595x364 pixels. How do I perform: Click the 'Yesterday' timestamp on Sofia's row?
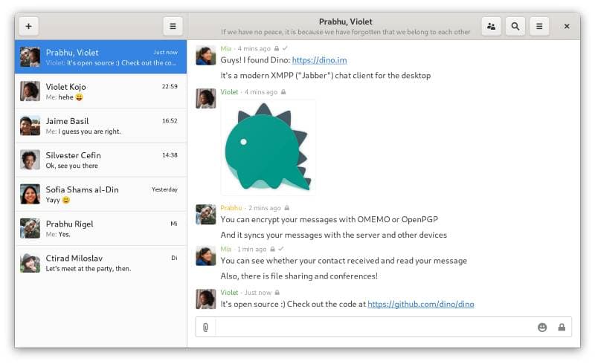point(164,189)
